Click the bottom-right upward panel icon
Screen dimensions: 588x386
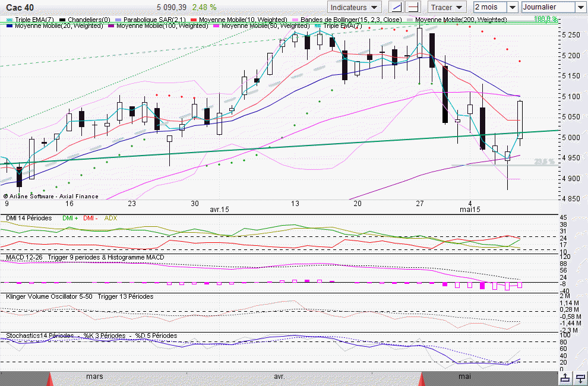[x=565, y=378]
